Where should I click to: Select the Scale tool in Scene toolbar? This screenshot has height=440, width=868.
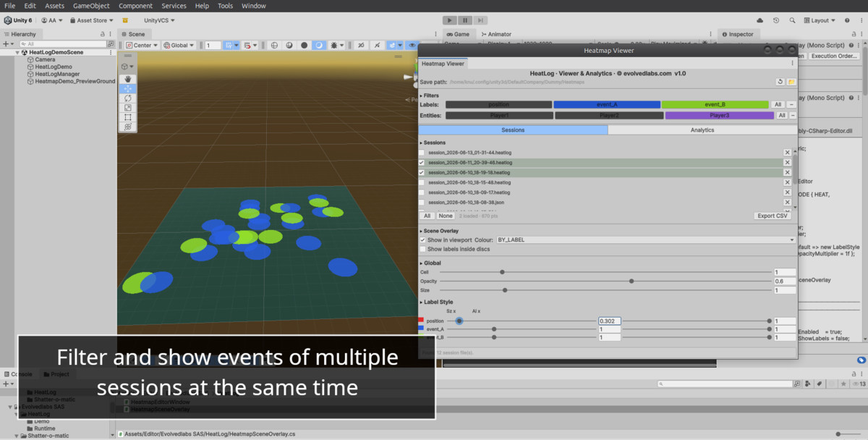click(128, 107)
